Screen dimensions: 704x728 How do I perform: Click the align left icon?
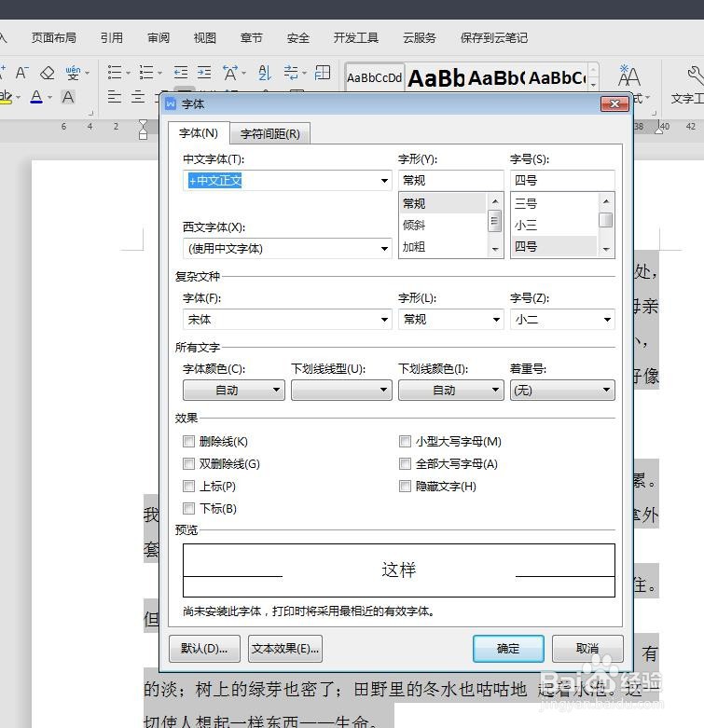point(115,97)
